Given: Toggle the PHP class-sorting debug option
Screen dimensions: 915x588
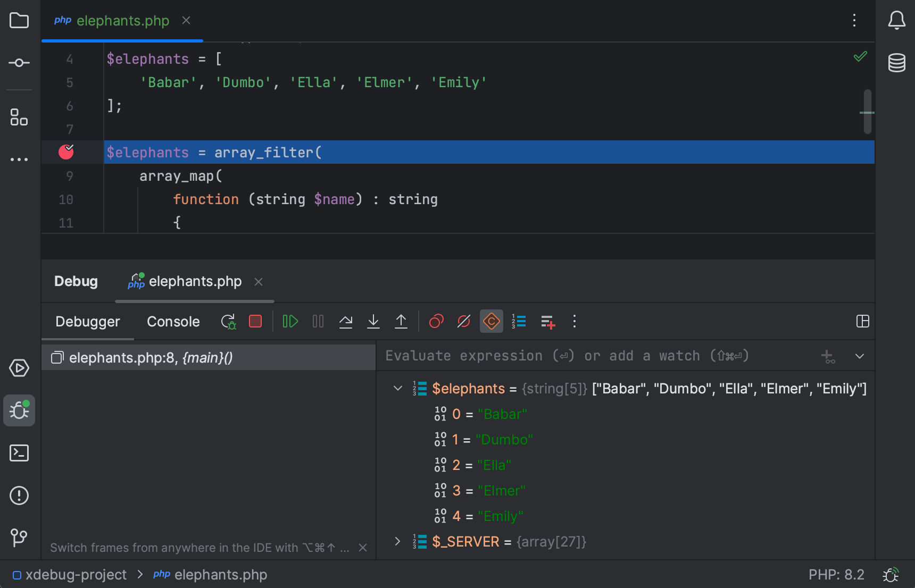Looking at the screenshot, I should pos(491,322).
